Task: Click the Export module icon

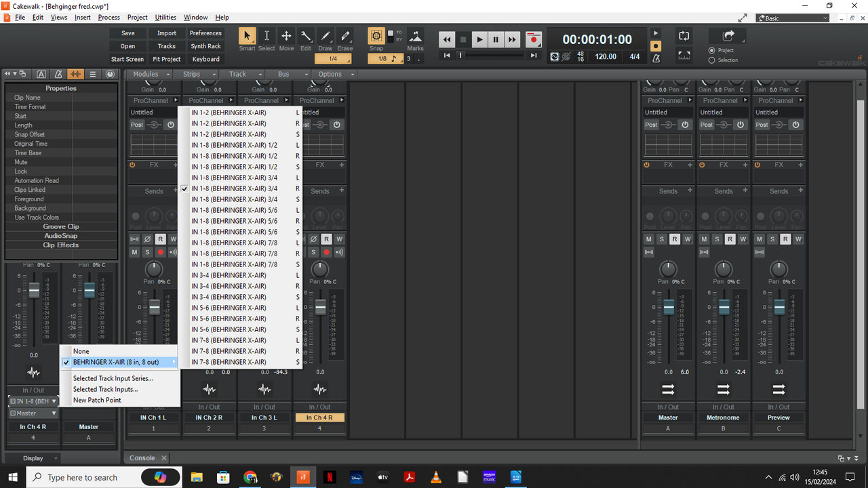Action: pyautogui.click(x=728, y=36)
